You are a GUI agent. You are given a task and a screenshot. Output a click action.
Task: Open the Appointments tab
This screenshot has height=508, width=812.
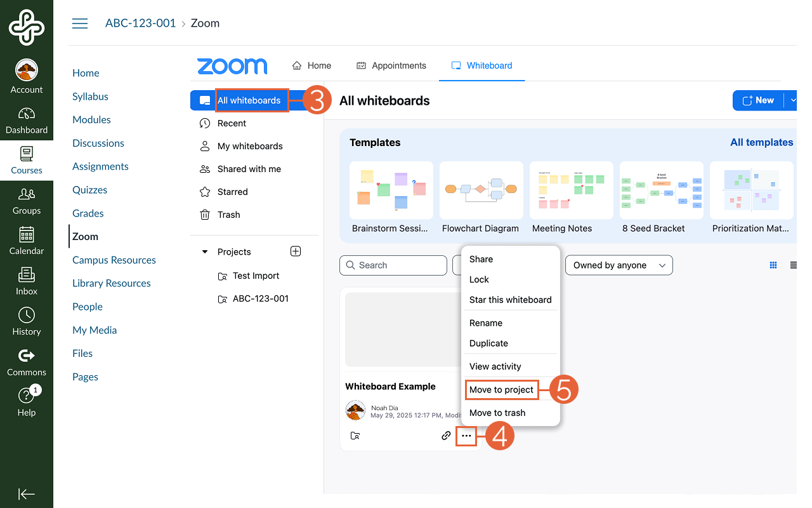[x=391, y=65]
